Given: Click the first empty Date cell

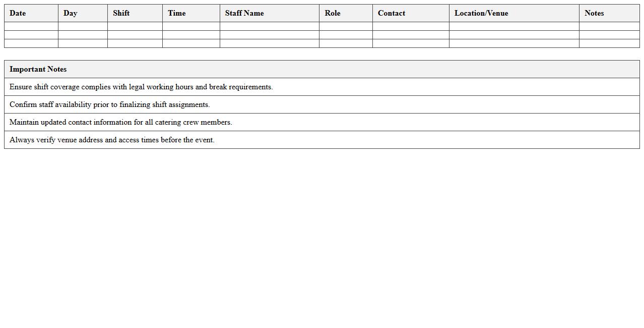Looking at the screenshot, I should point(31,26).
